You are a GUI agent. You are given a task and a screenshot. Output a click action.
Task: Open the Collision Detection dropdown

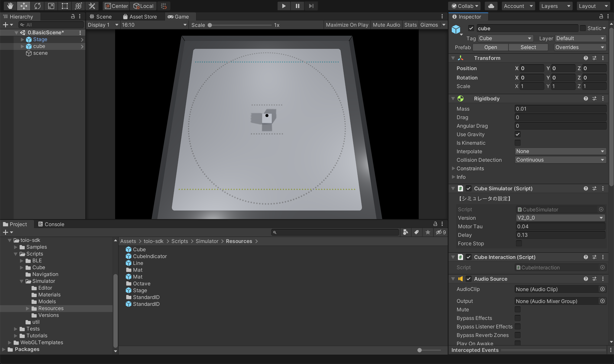[560, 160]
